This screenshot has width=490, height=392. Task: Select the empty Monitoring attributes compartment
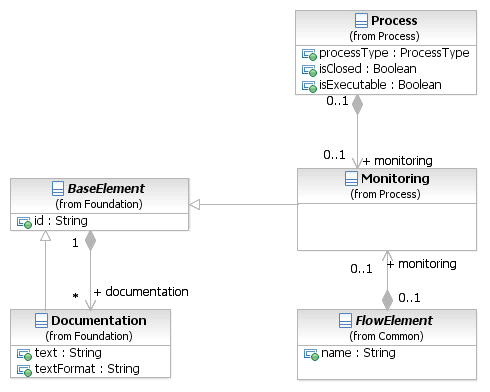point(387,227)
